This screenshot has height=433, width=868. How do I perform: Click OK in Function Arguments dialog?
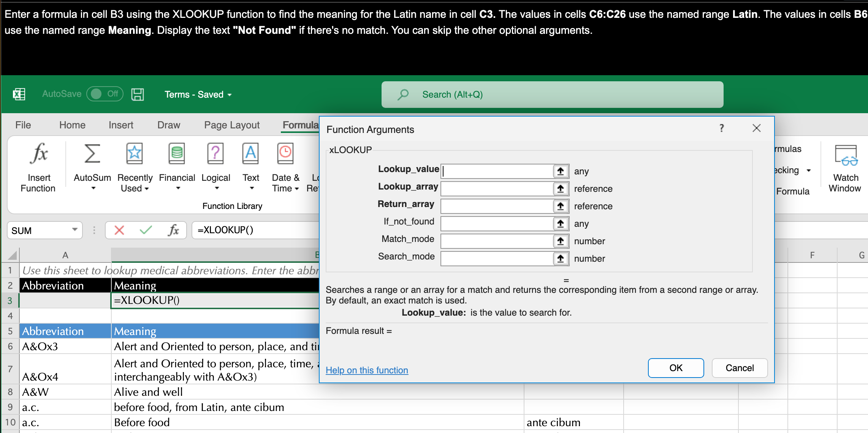tap(676, 368)
